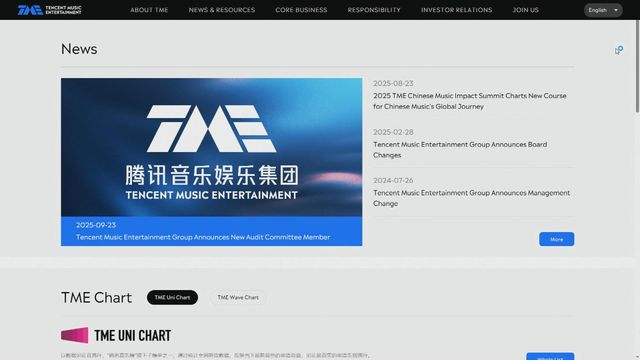
Task: Click the News section heading
Action: tap(79, 49)
